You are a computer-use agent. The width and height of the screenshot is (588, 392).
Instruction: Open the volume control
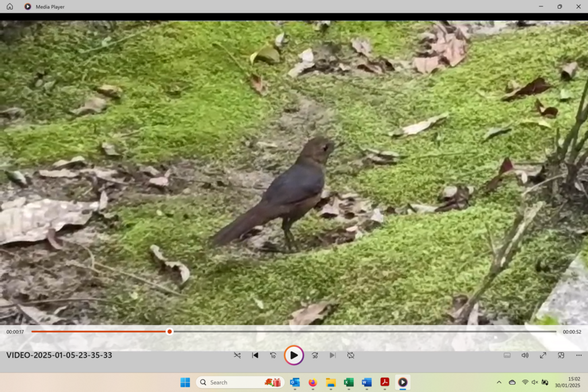click(525, 355)
